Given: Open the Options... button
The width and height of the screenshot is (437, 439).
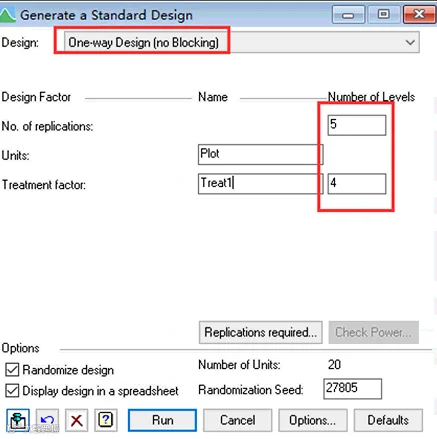Looking at the screenshot, I should [313, 420].
